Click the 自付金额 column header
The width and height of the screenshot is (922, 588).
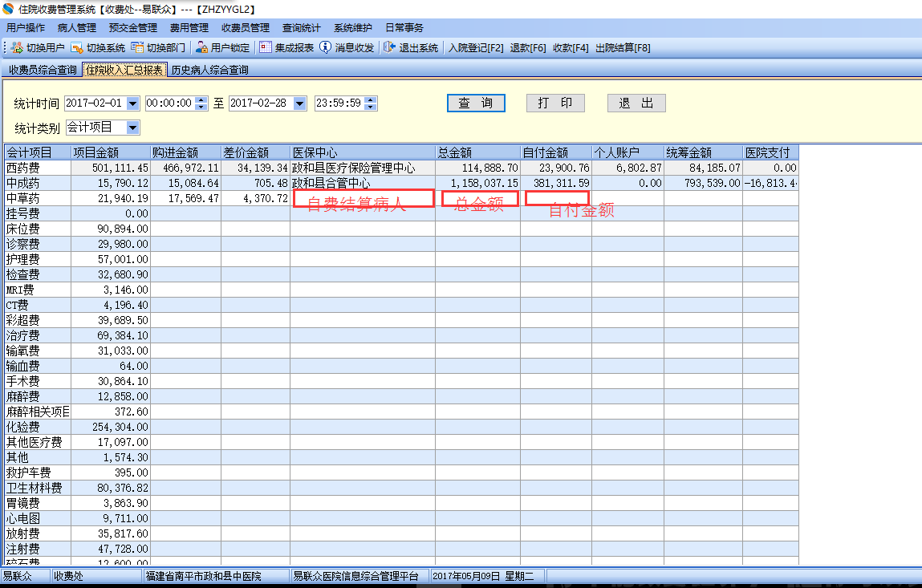[556, 152]
